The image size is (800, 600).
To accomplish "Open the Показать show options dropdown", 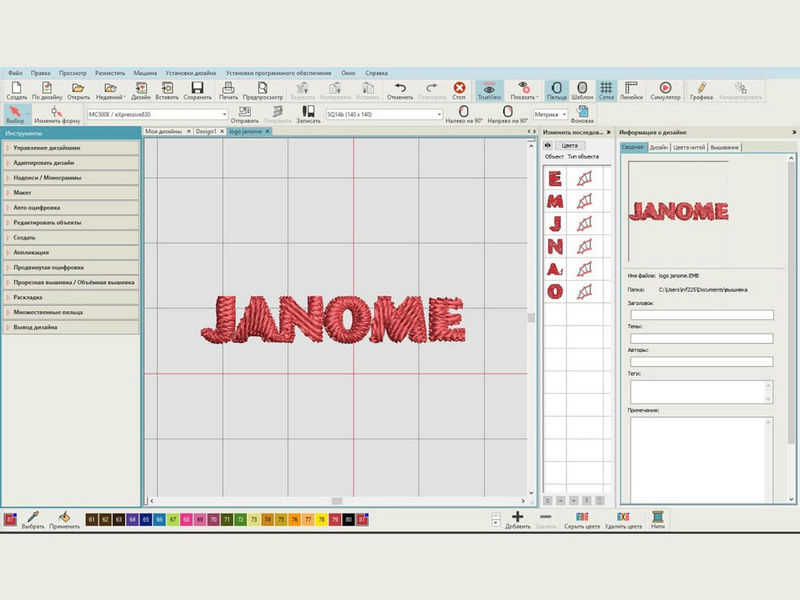I will tap(523, 90).
